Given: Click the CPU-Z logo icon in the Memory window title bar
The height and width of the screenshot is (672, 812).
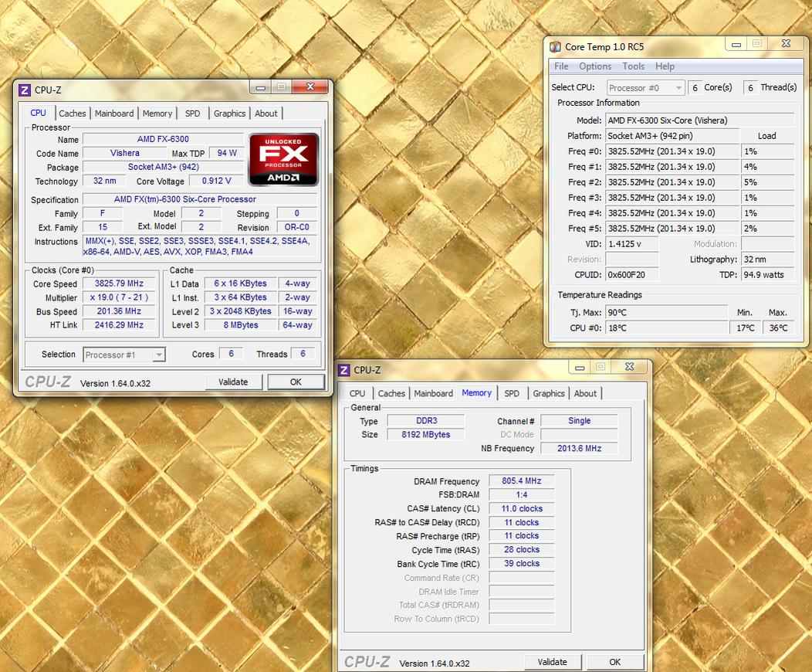Looking at the screenshot, I should click(x=343, y=370).
